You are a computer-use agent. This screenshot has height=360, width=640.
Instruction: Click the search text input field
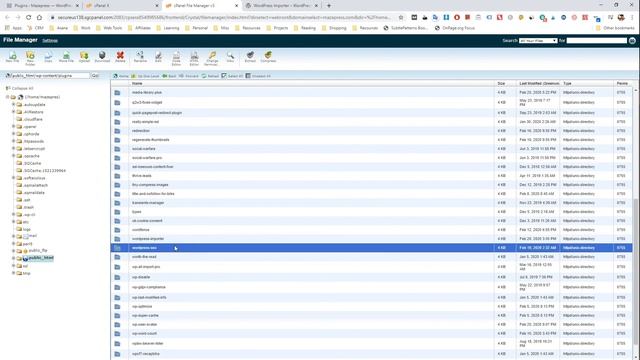[596, 40]
